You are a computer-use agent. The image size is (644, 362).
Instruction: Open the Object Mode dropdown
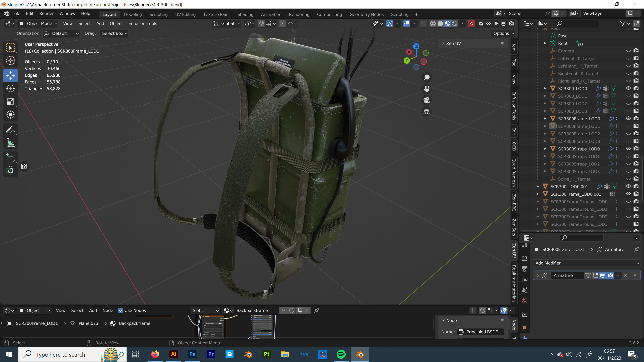click(x=38, y=23)
